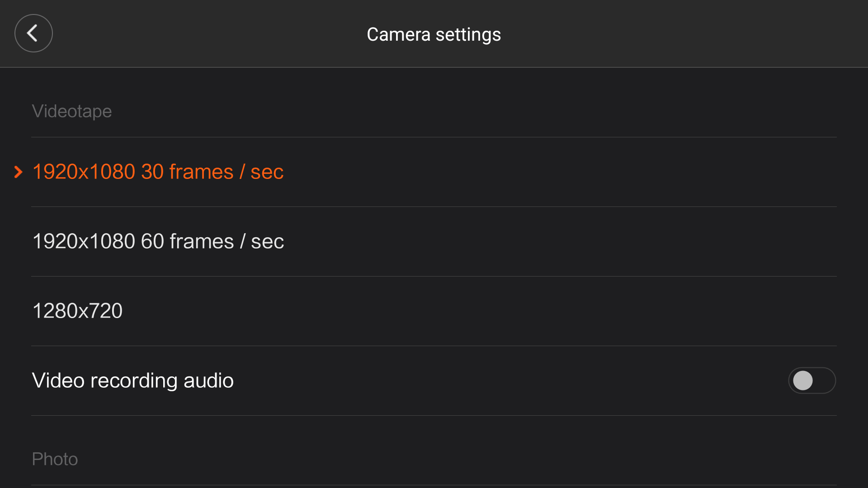Click the Video recording audio label

point(133,380)
